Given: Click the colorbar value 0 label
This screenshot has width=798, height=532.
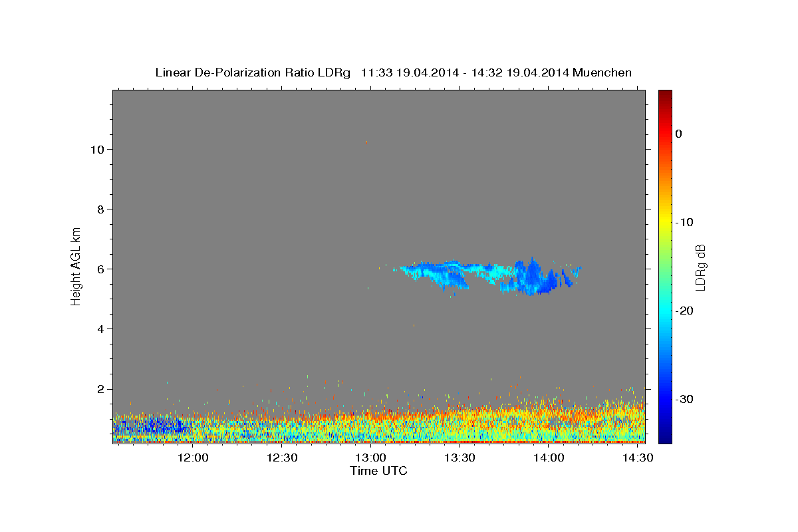Looking at the screenshot, I should point(678,134).
